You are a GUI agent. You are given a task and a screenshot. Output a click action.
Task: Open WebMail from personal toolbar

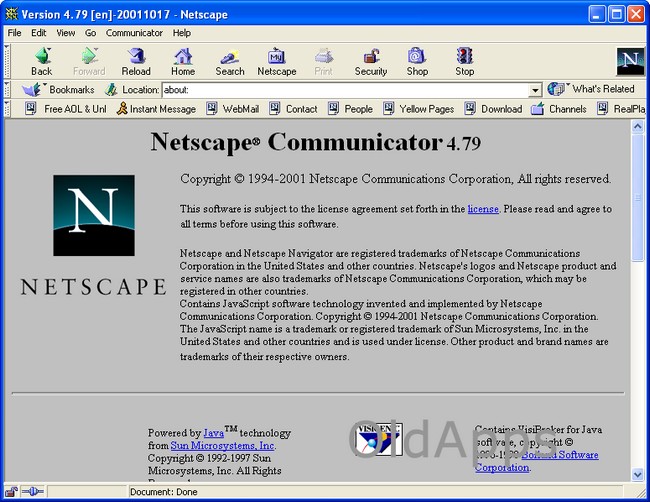(x=233, y=109)
